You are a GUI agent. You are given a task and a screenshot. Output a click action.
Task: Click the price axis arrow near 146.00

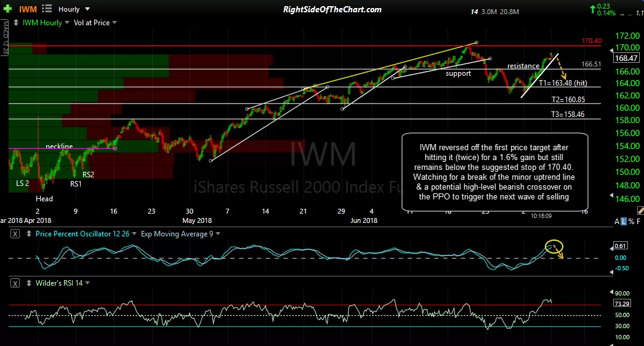pyautogui.click(x=611, y=195)
